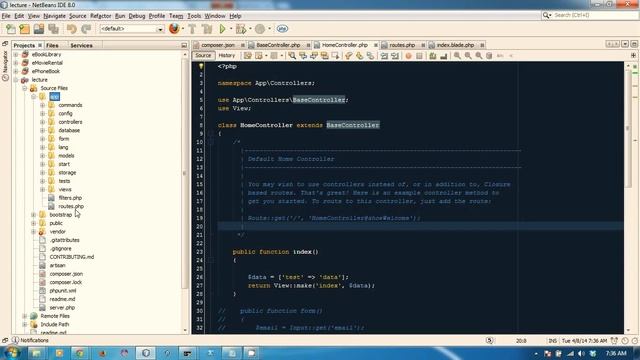The width and height of the screenshot is (640, 360).
Task: Open the Debug menu
Action: [x=137, y=16]
